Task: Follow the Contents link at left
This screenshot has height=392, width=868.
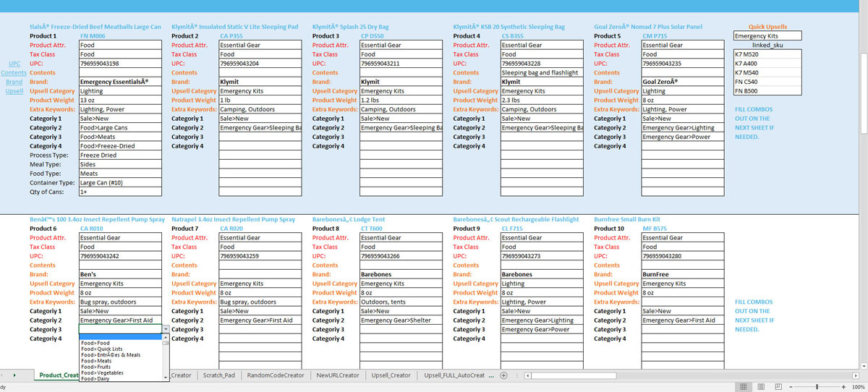Action: pos(14,73)
